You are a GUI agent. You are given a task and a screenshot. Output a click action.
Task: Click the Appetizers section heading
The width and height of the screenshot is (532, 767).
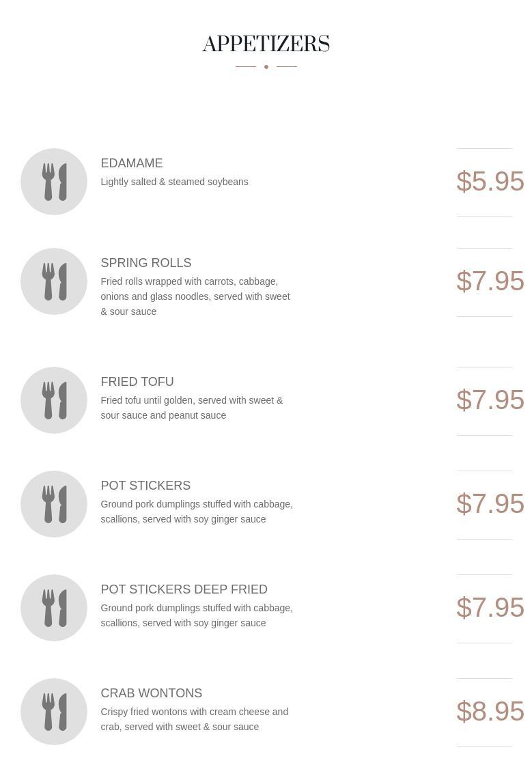coord(266,44)
